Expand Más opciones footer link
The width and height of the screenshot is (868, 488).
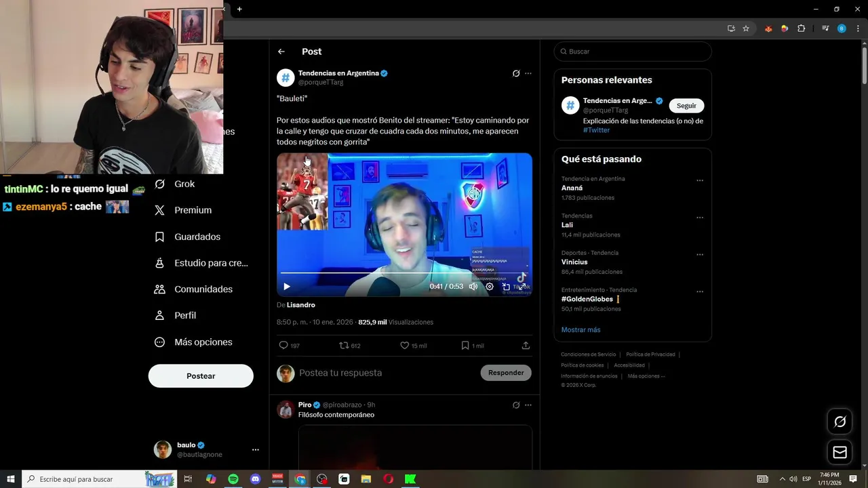646,376
